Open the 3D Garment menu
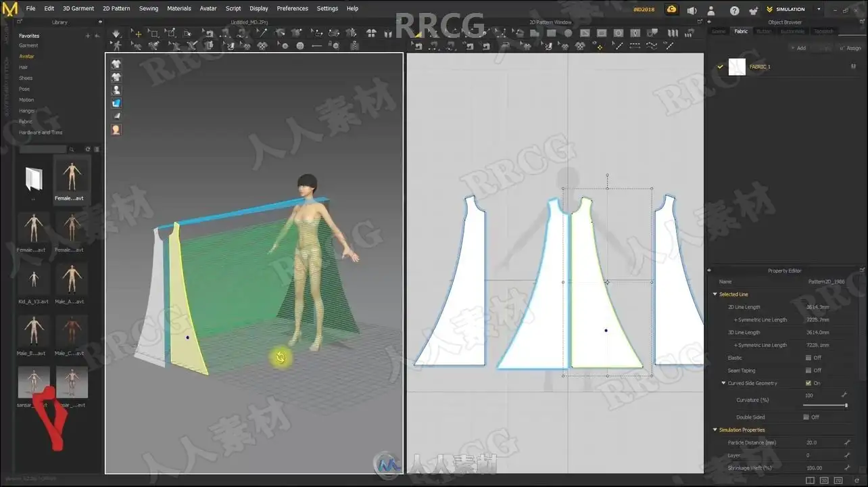Image resolution: width=868 pixels, height=487 pixels. coord(78,9)
